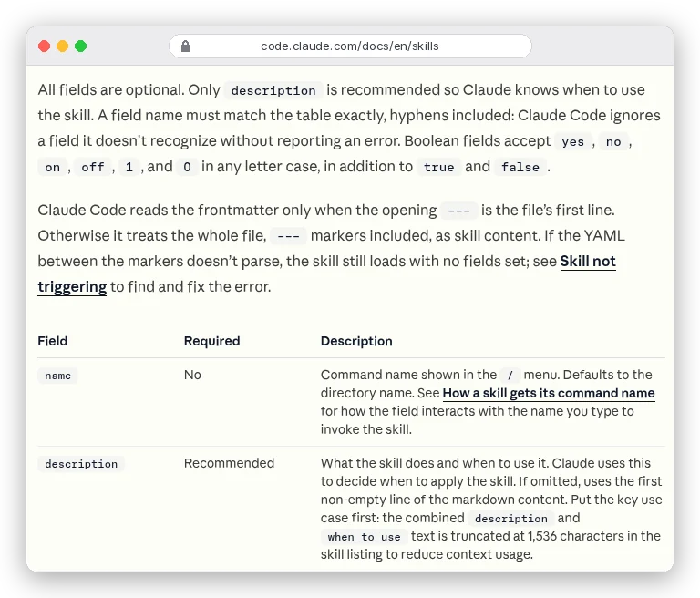The height and width of the screenshot is (598, 700).
Task: Click the 'false' inline code
Action: click(x=520, y=168)
